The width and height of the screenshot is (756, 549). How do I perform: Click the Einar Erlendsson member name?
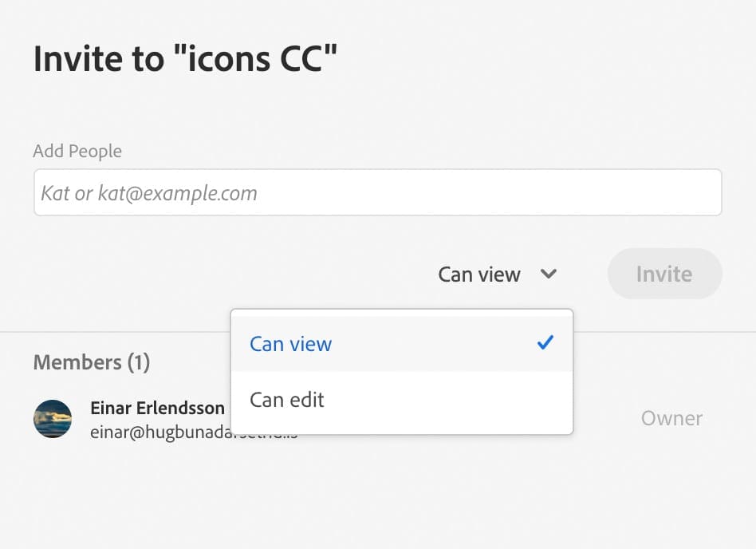157,408
